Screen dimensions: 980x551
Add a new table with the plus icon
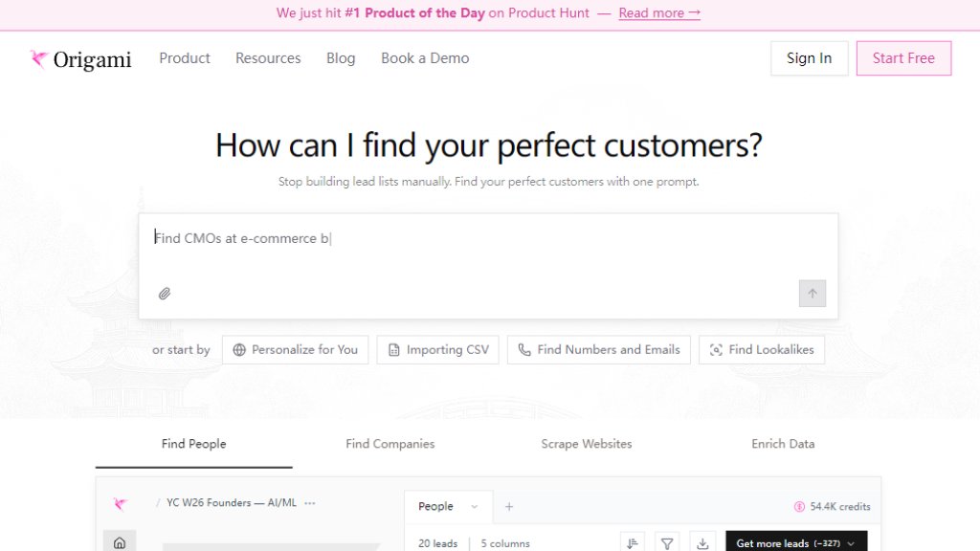(x=509, y=507)
